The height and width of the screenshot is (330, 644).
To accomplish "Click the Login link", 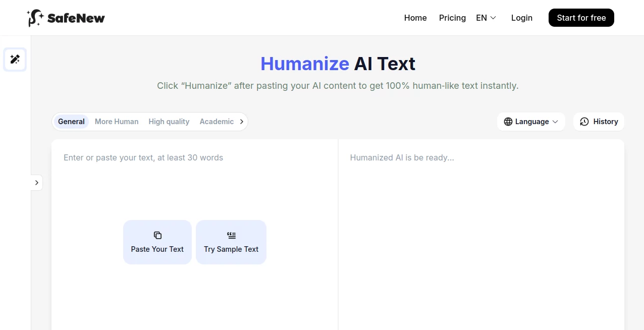I will pyautogui.click(x=521, y=18).
